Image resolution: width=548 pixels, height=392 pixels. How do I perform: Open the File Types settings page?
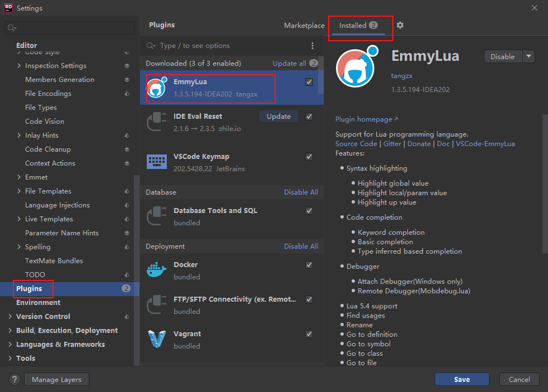point(41,108)
